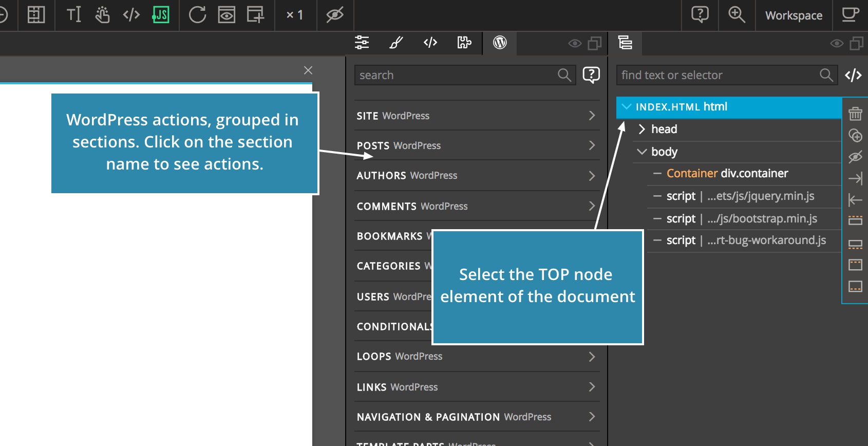Click the zoom magnifier plus icon

click(737, 14)
